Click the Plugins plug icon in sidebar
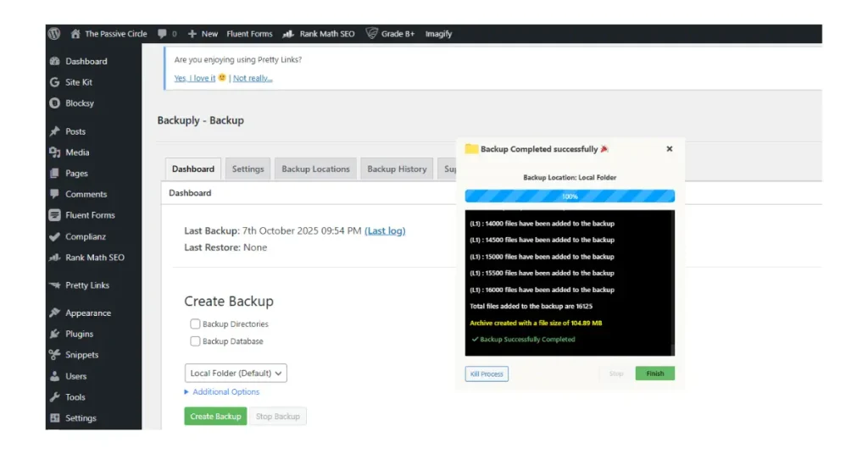This screenshot has width=868, height=454. coord(55,335)
